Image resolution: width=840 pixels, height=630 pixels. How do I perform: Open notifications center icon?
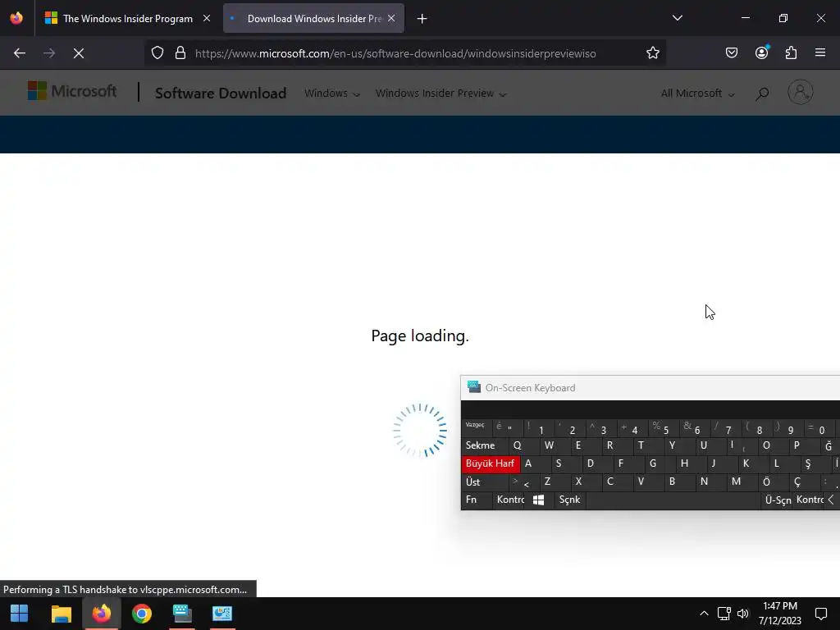(x=820, y=614)
